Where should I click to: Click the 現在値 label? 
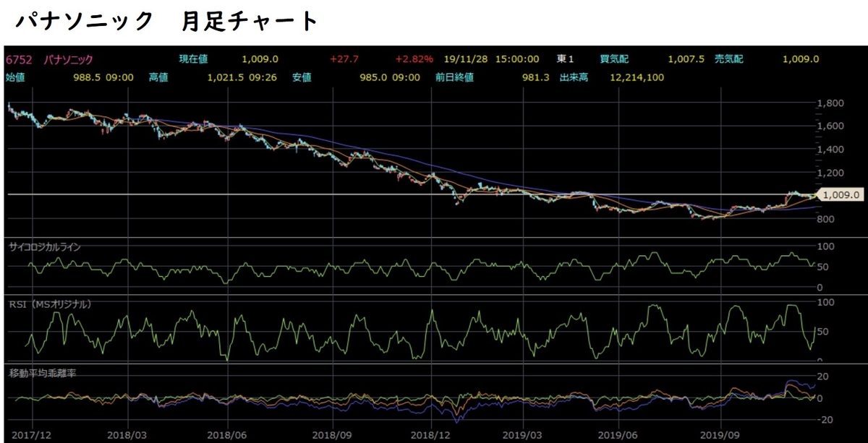(x=193, y=60)
